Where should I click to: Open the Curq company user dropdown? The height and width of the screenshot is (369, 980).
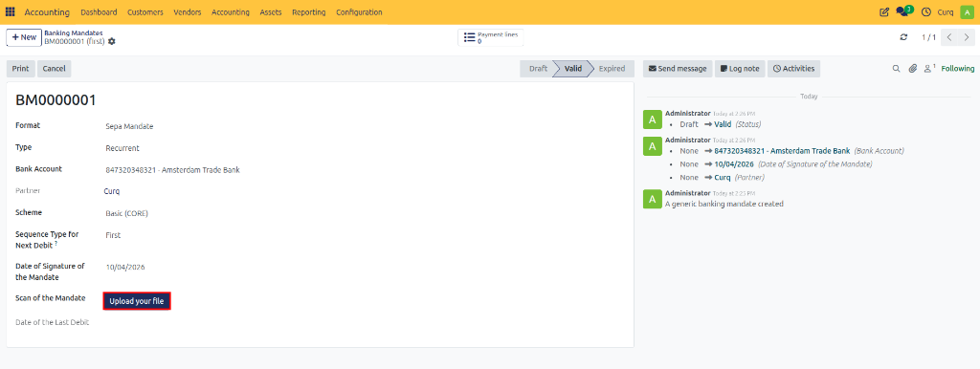(946, 11)
